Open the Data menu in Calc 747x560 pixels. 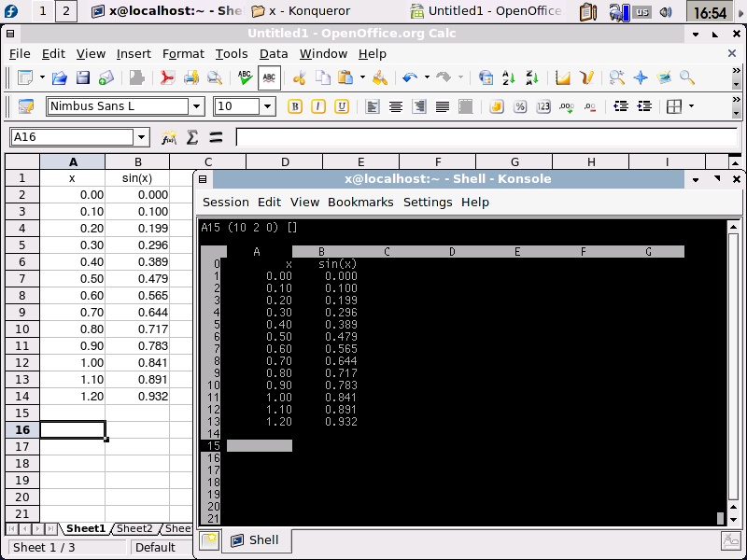click(274, 54)
